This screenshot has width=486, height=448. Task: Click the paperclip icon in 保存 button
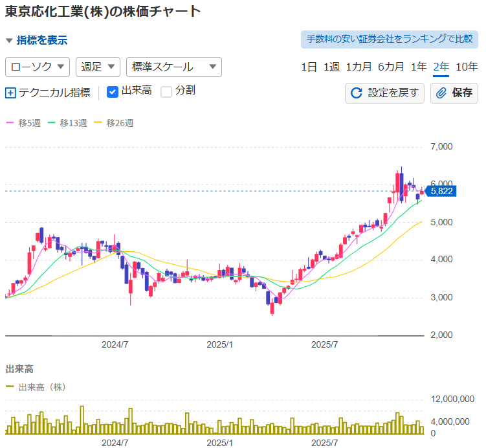(442, 93)
